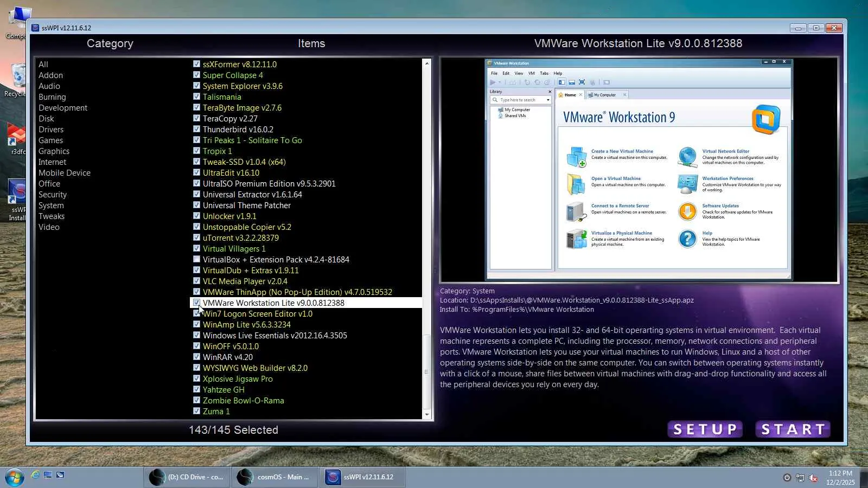This screenshot has width=868, height=488.
Task: Select the System category
Action: [51, 206]
